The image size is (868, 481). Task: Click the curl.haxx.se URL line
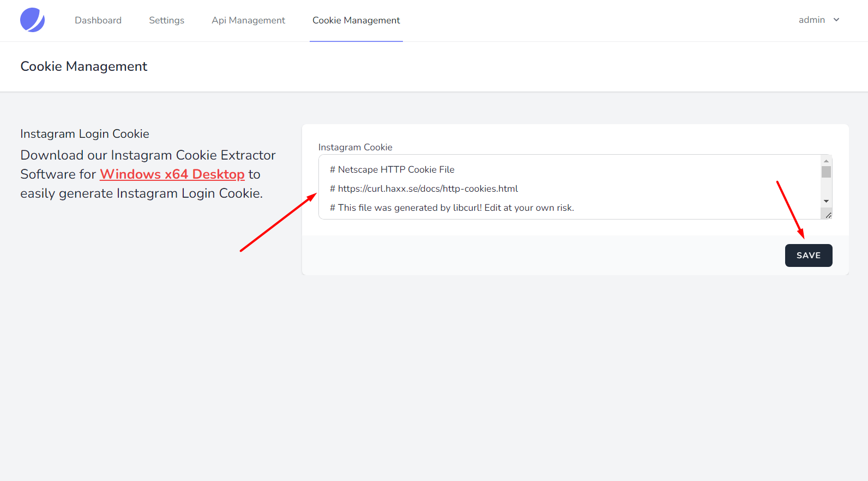(424, 188)
